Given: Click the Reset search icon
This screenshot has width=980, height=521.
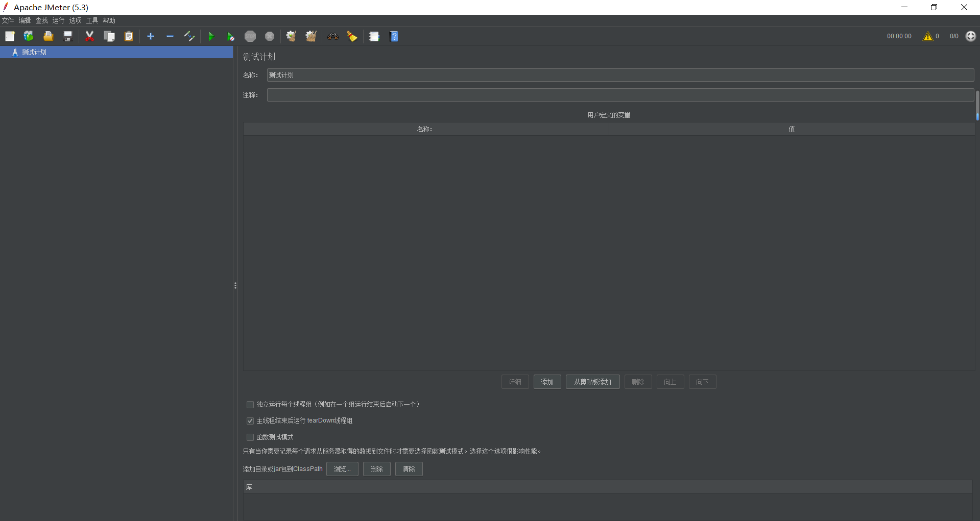Looking at the screenshot, I should coord(352,36).
